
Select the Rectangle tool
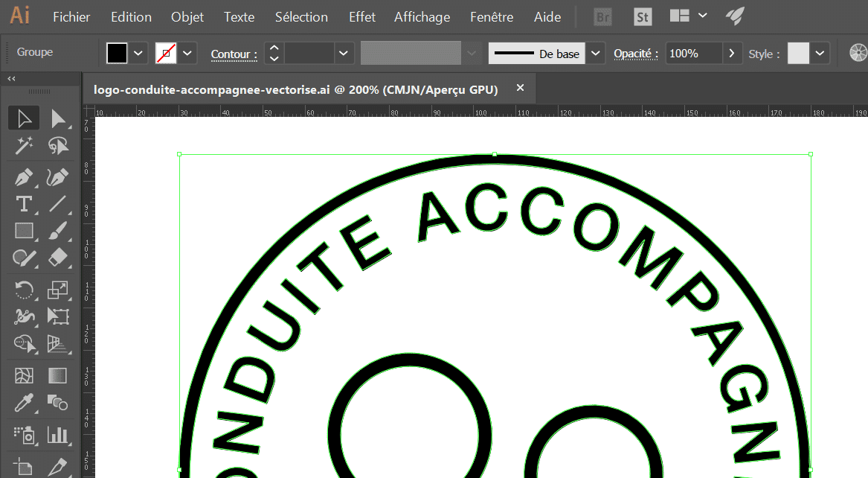point(24,230)
